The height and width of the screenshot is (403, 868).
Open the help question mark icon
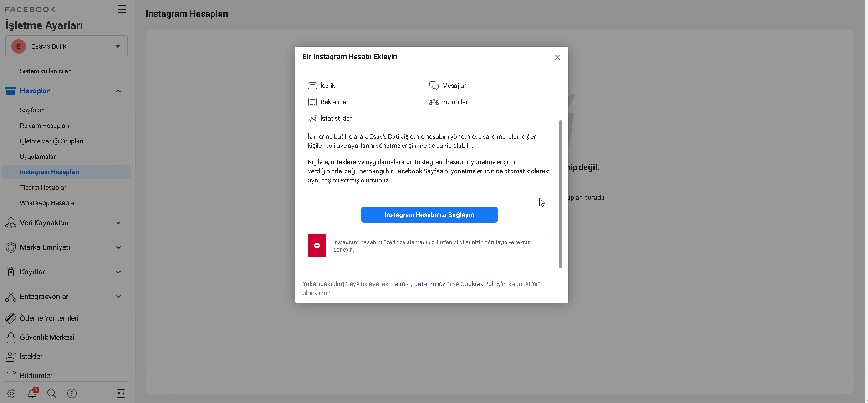72,393
